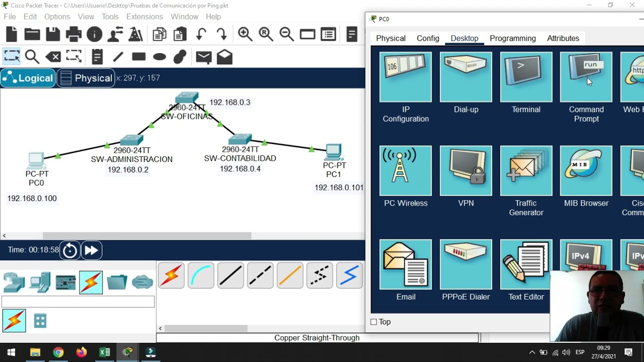The height and width of the screenshot is (362, 644).
Task: Select the blue Coaxial cable
Action: pyautogui.click(x=349, y=275)
